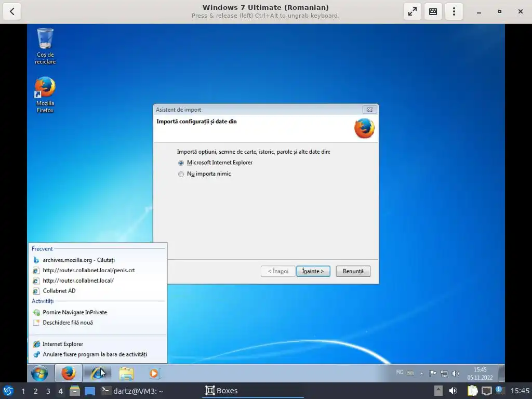Open Boxes three-dot menu
The image size is (532, 399).
click(x=454, y=11)
